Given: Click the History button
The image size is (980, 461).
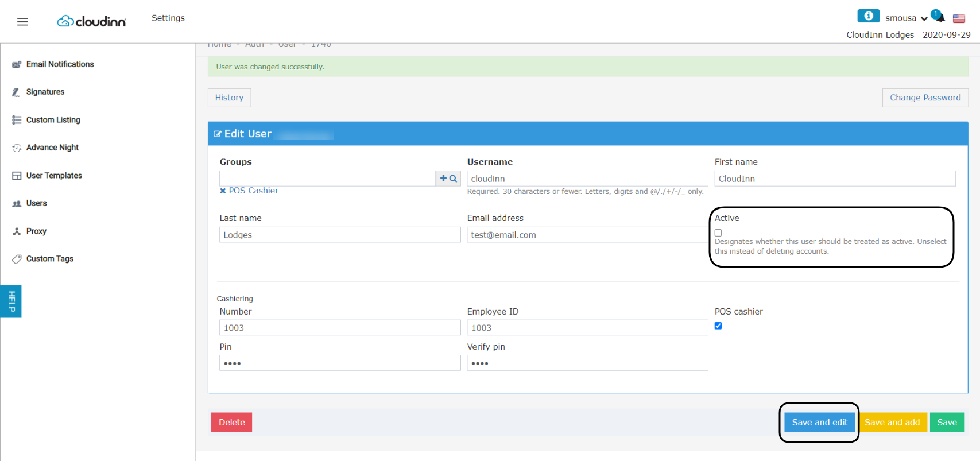Looking at the screenshot, I should point(229,98).
